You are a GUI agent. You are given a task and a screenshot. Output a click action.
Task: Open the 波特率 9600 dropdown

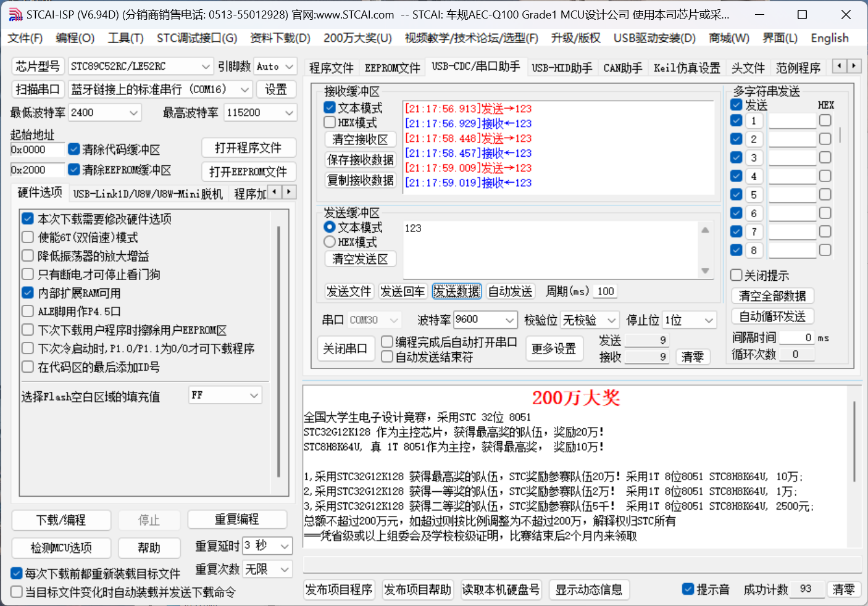tap(510, 320)
